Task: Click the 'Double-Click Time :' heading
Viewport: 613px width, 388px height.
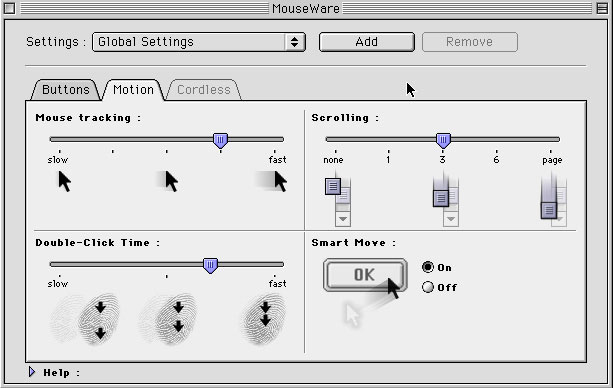Action: click(98, 242)
